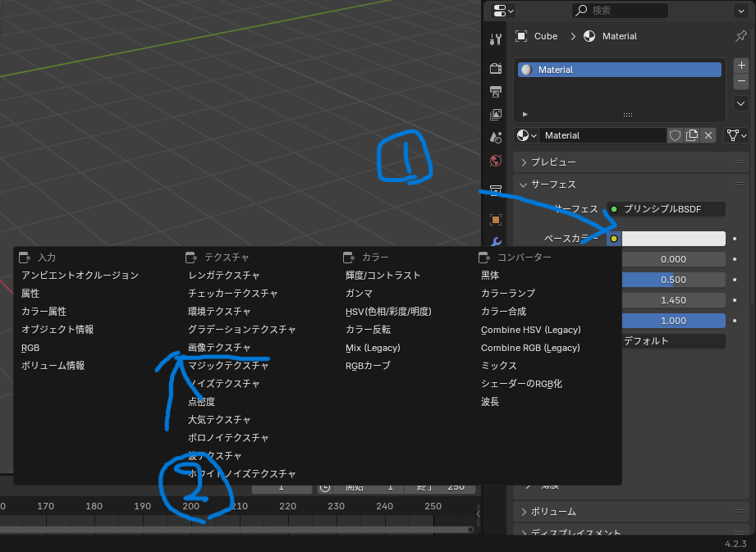
Task: Click the new material duplicate icon
Action: point(692,135)
